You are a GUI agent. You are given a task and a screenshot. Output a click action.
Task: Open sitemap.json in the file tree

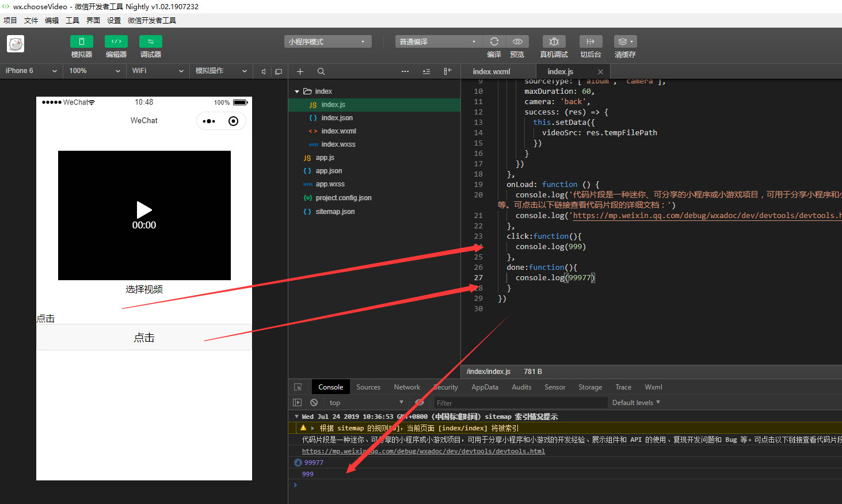[374, 212]
